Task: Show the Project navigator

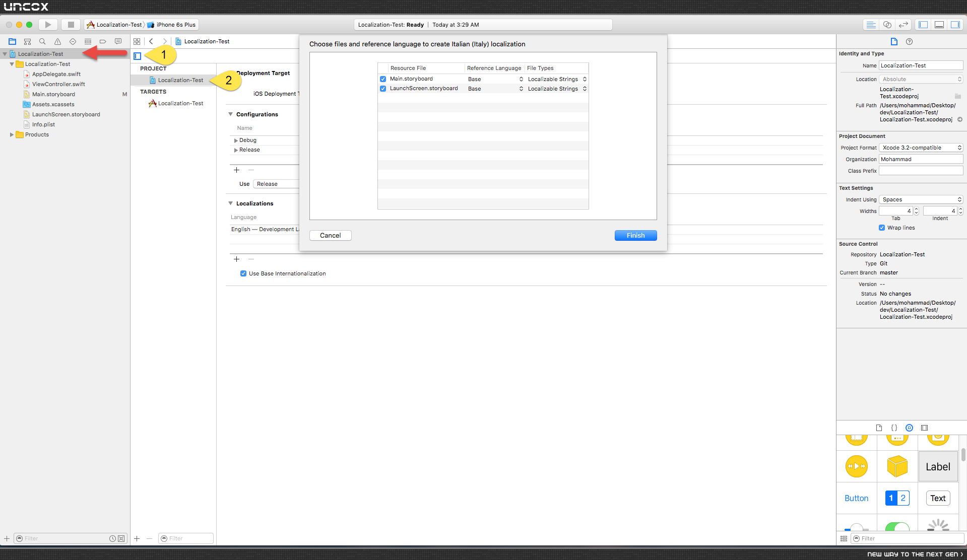Action: (13, 41)
